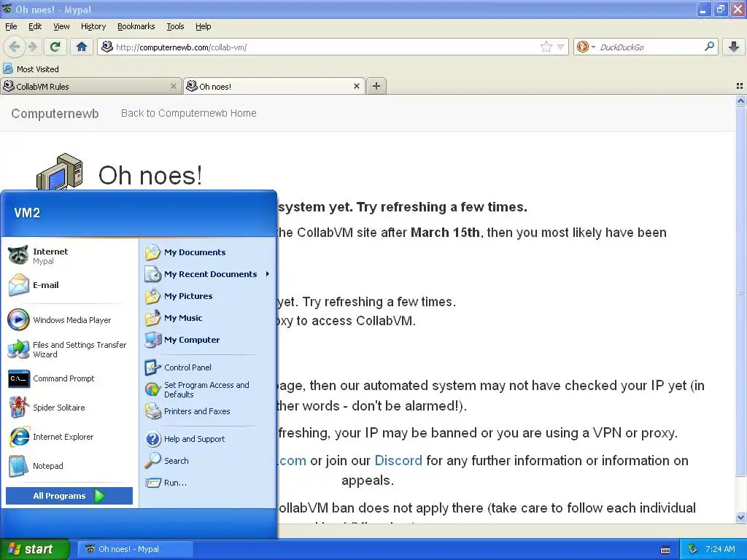Go to the Home page icon

pyautogui.click(x=82, y=47)
